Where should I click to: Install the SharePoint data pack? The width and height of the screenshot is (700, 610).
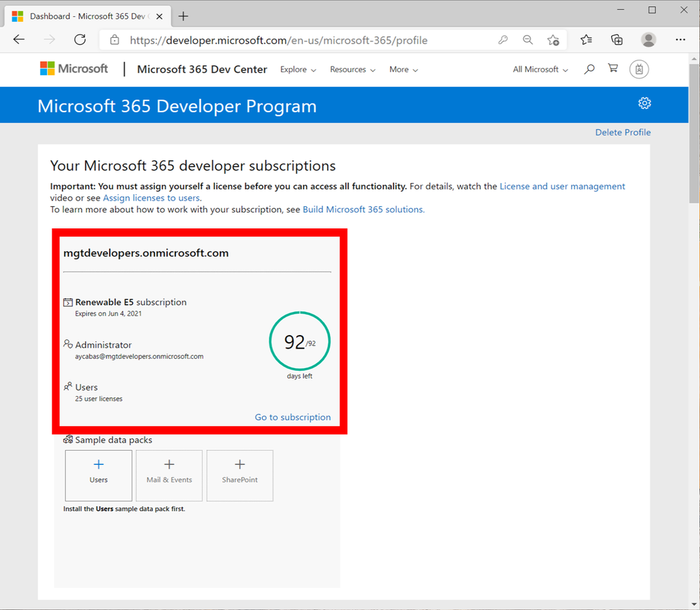point(240,475)
